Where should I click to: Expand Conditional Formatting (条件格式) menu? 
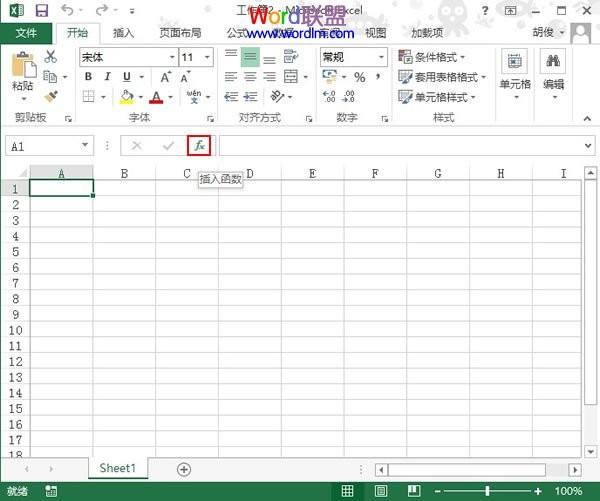[x=431, y=57]
